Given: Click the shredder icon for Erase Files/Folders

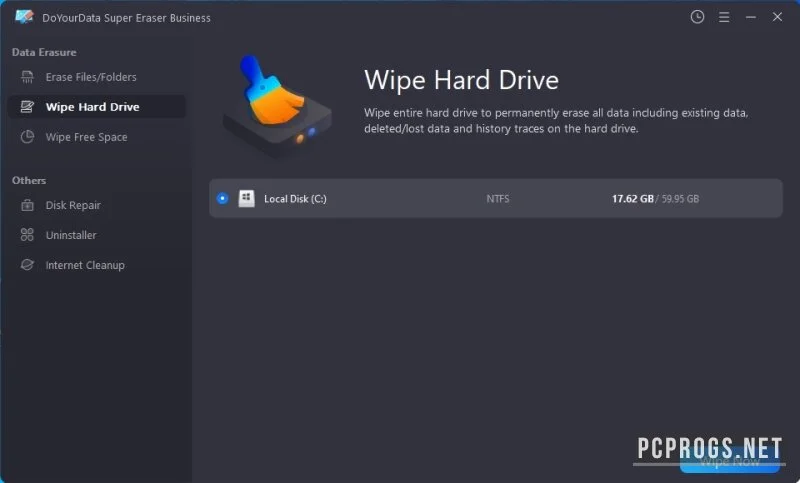Looking at the screenshot, I should [27, 77].
